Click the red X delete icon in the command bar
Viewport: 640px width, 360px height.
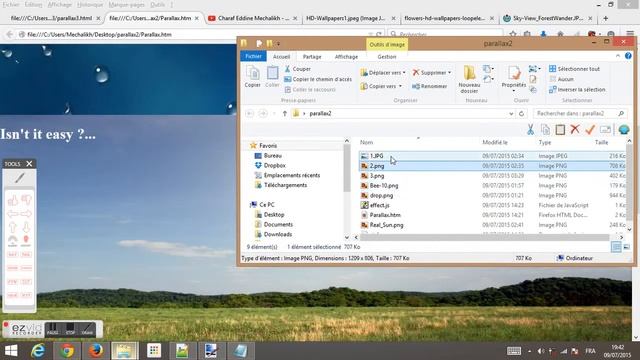tap(575, 130)
